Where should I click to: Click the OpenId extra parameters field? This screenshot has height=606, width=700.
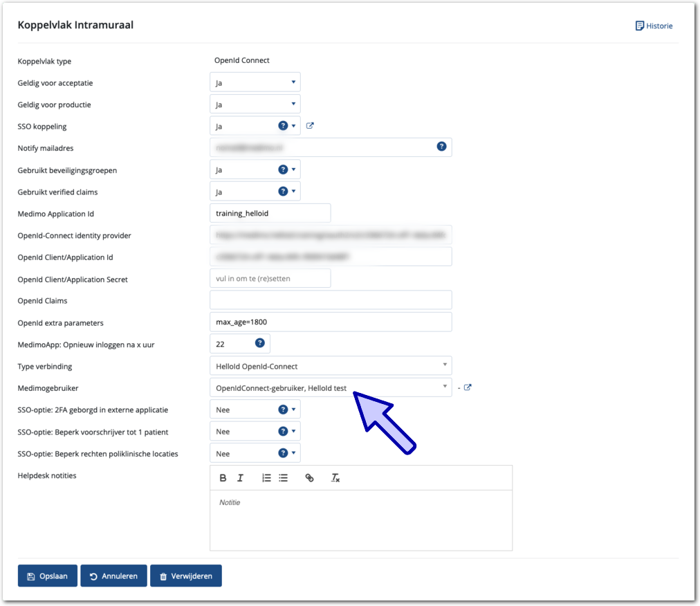tap(330, 322)
